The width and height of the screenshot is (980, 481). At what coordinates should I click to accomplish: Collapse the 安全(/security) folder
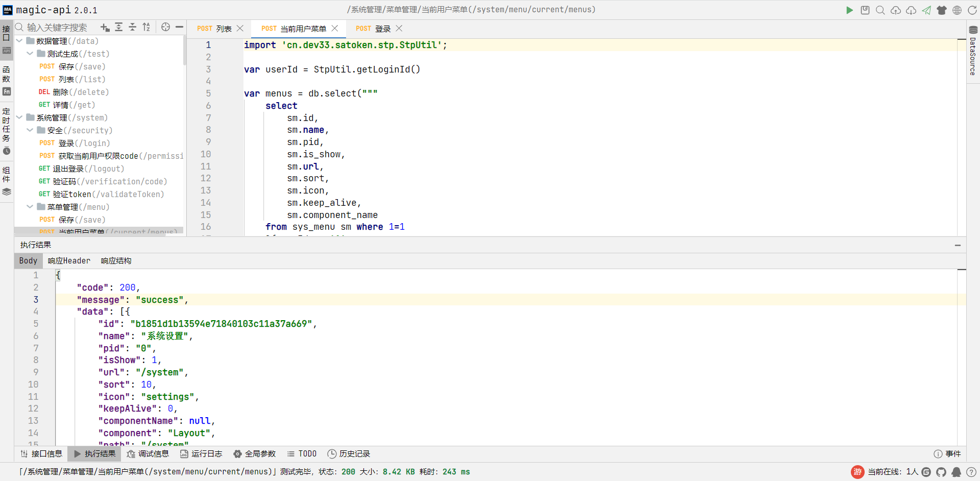pyautogui.click(x=30, y=130)
